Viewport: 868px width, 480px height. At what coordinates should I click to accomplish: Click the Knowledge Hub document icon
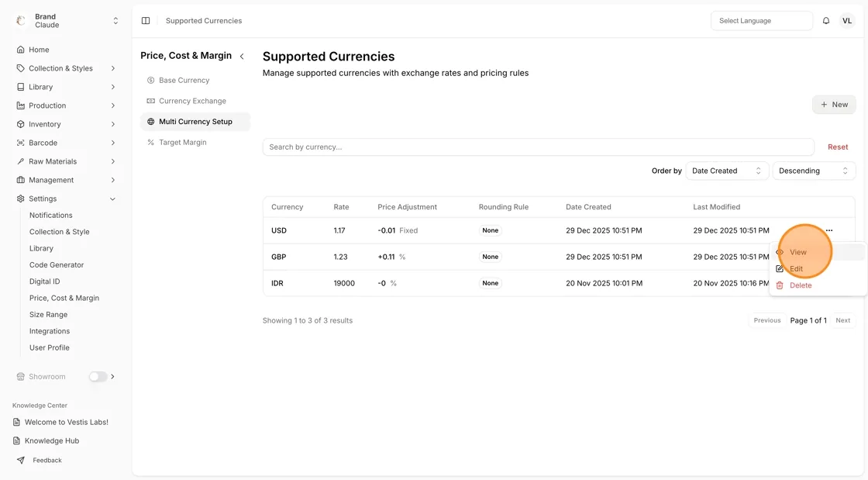(x=16, y=440)
